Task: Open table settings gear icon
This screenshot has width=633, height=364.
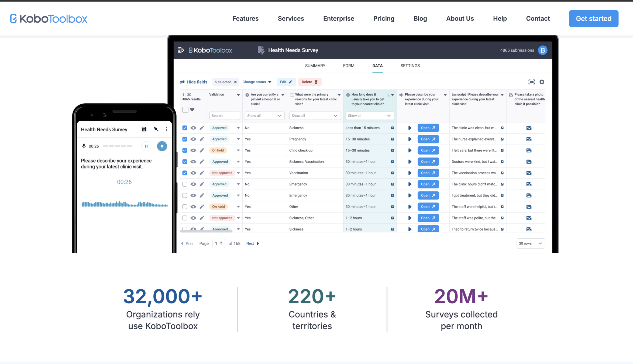Action: tap(542, 82)
